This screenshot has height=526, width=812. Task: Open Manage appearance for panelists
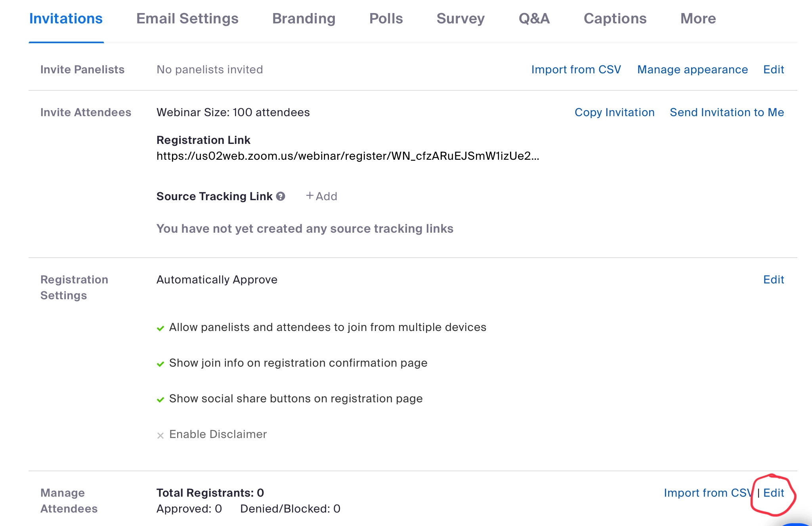693,69
